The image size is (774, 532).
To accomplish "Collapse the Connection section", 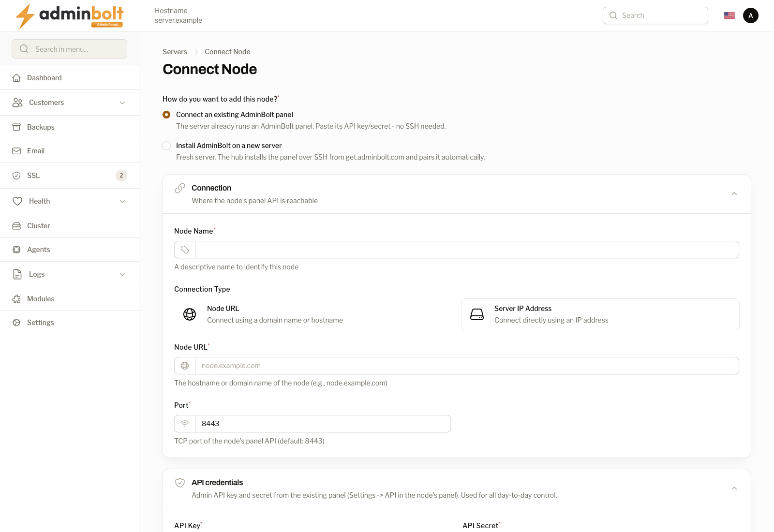I will pyautogui.click(x=734, y=194).
